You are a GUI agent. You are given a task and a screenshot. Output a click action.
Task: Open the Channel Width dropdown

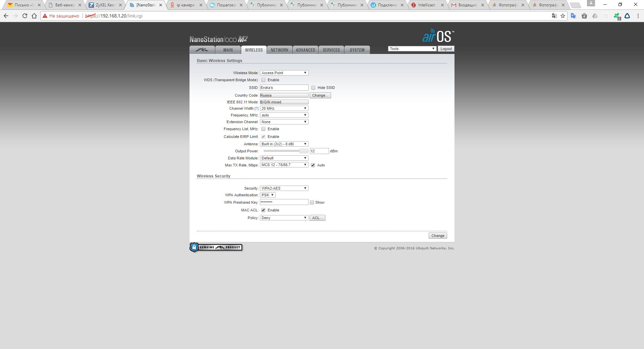(284, 108)
